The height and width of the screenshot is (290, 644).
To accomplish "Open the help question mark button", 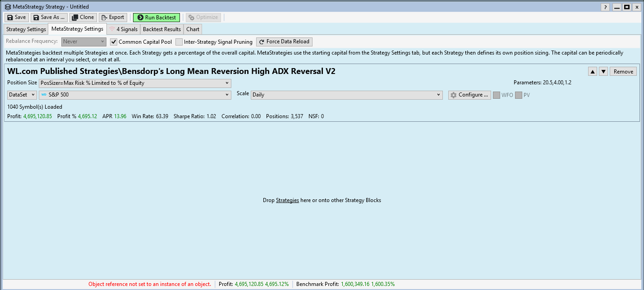I will [x=606, y=7].
